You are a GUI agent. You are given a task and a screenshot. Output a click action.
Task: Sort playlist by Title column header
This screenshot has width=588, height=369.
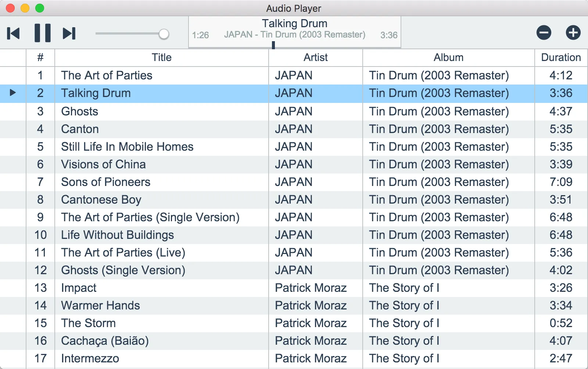161,58
